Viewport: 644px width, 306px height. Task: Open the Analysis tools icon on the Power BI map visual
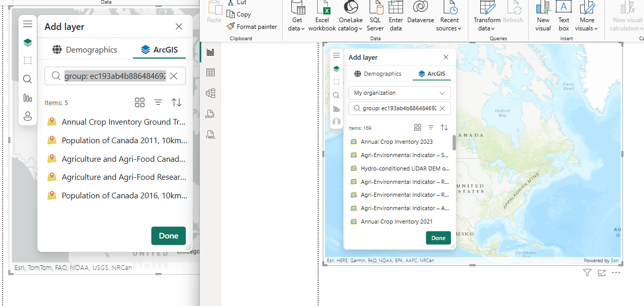pos(337,109)
